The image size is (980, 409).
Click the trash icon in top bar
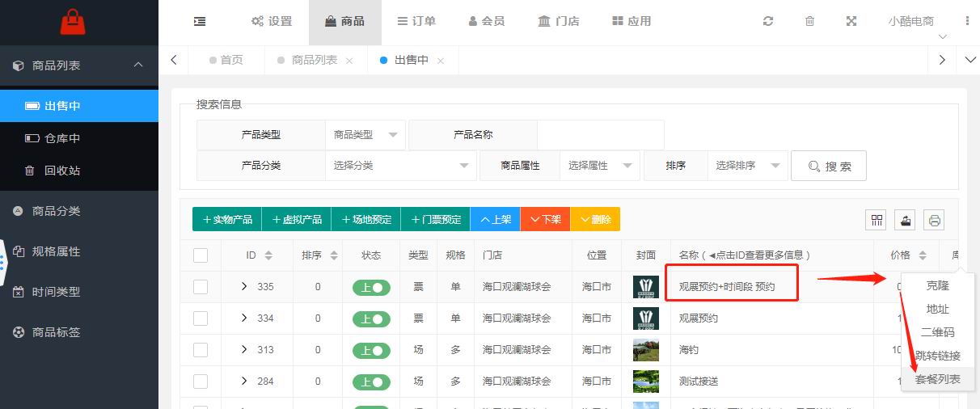(x=809, y=22)
